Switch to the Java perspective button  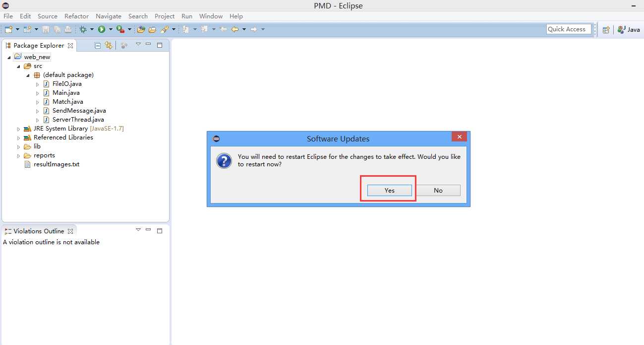pyautogui.click(x=629, y=29)
